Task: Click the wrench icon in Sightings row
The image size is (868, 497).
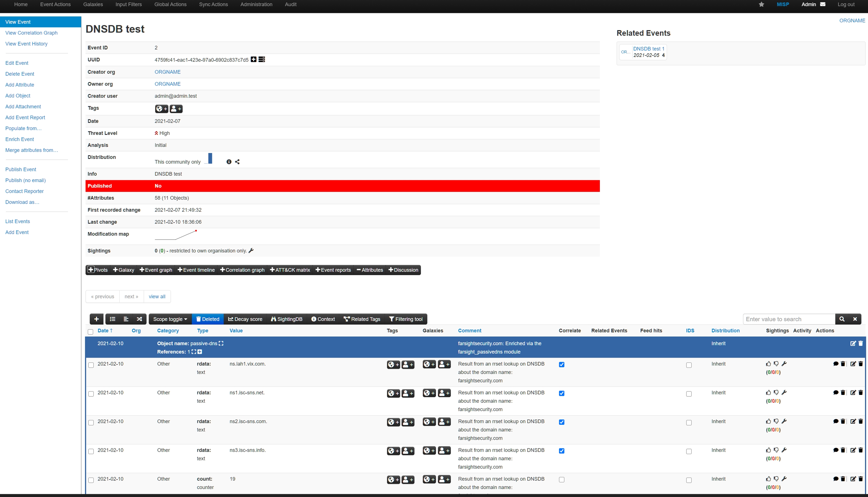Action: click(x=251, y=251)
